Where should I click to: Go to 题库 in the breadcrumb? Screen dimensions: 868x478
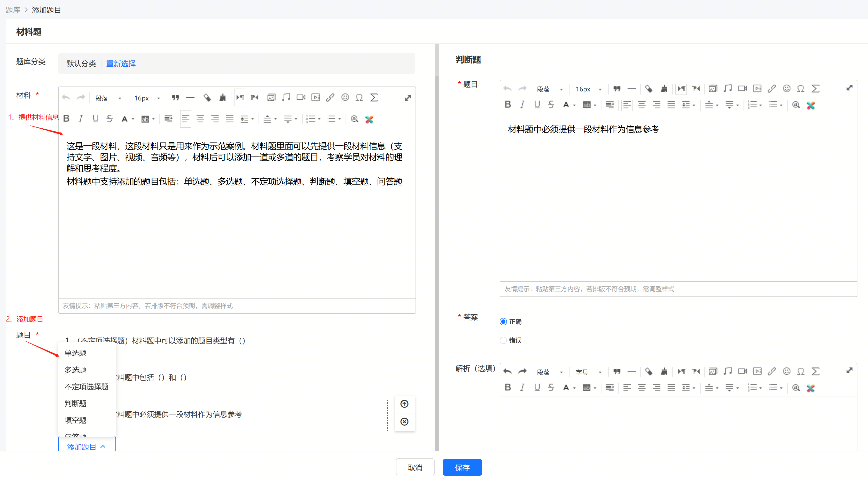13,10
